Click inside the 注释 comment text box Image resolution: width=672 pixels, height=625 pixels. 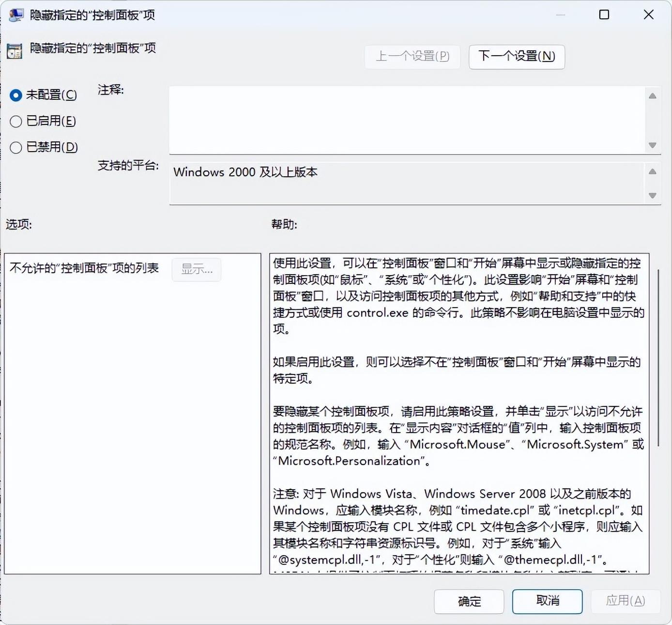coord(407,120)
